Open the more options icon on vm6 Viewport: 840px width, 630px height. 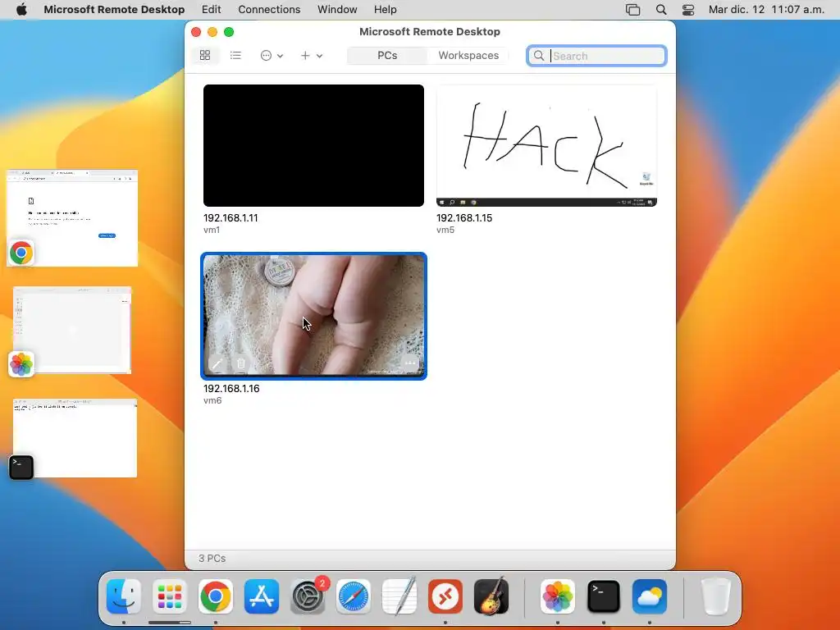[410, 363]
